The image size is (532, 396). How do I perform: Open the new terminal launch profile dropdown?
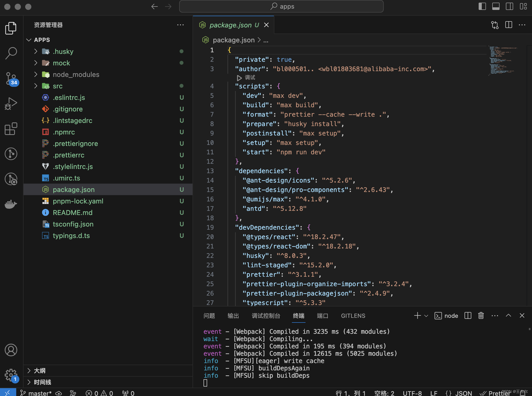426,316
